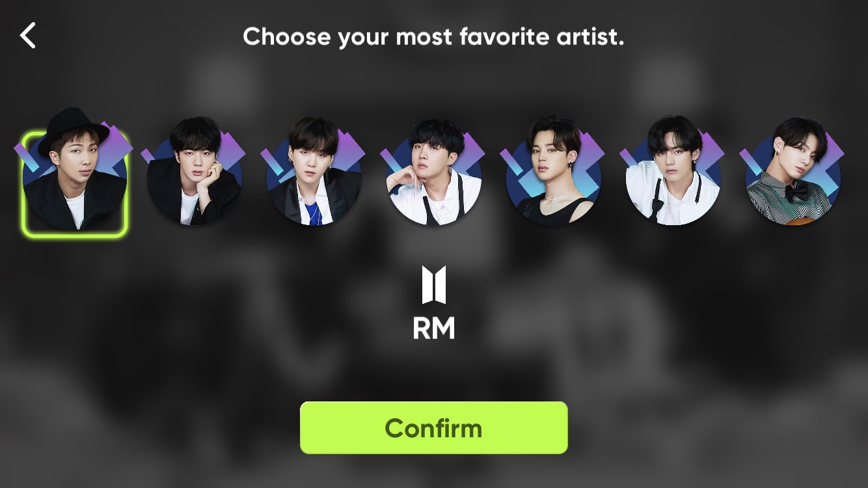This screenshot has height=488, width=868.
Task: Click the BTS logo above the name
Action: coord(434,284)
